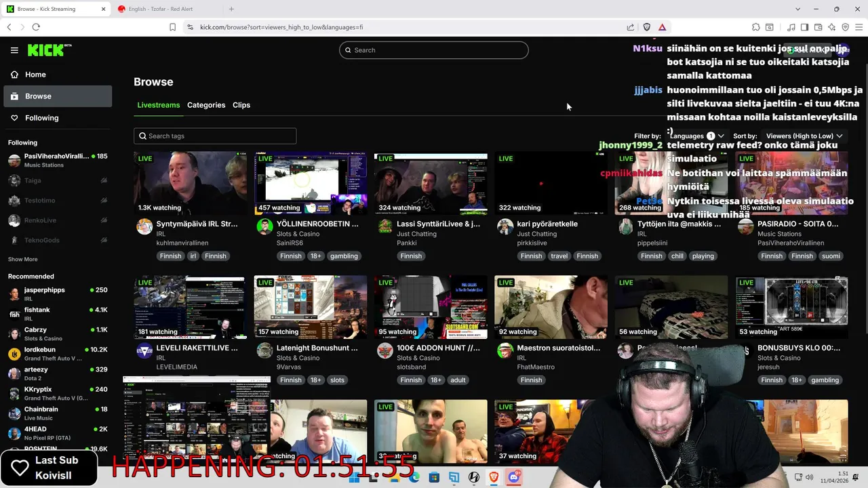Screen dimensions: 868x488
Task: Click the slots tag under 9Varvas
Action: coord(337,380)
